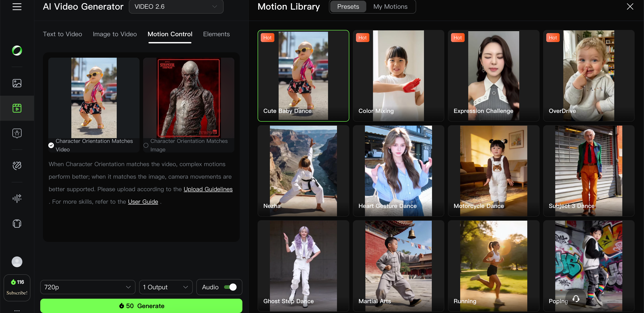Open your user profile avatar

click(x=17, y=262)
